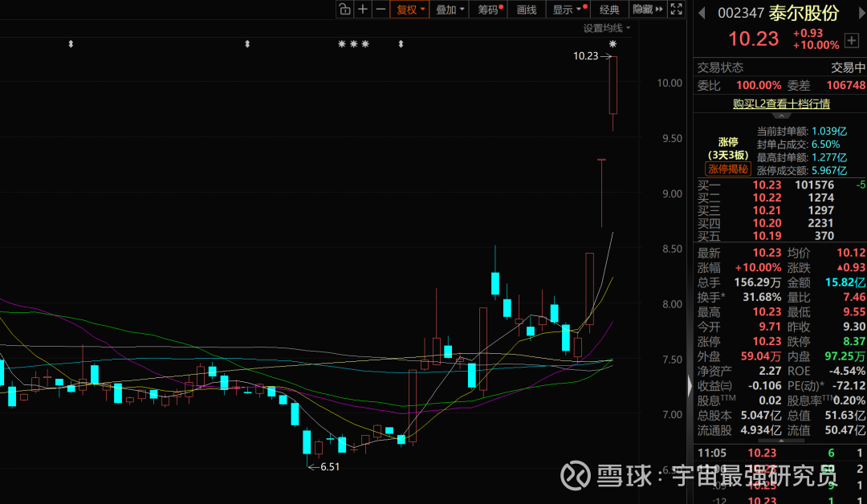Go to next stock arrow
The height and width of the screenshot is (504, 867).
click(x=861, y=13)
